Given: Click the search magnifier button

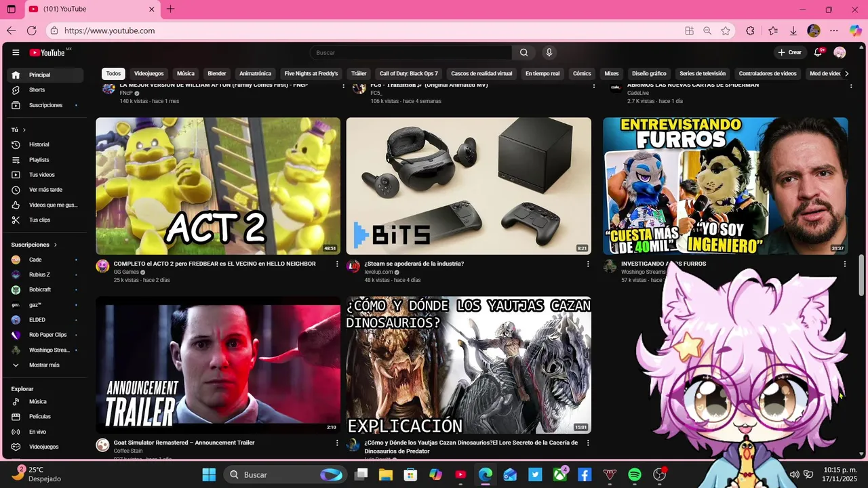Looking at the screenshot, I should [524, 52].
